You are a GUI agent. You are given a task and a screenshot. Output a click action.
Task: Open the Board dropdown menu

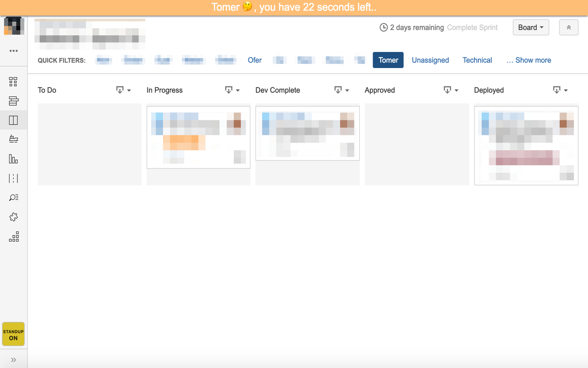[x=531, y=28]
